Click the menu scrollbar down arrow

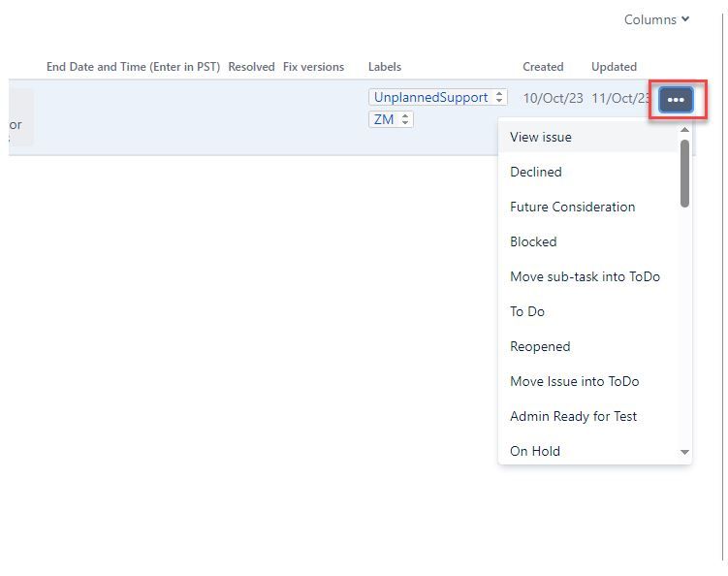click(x=684, y=452)
